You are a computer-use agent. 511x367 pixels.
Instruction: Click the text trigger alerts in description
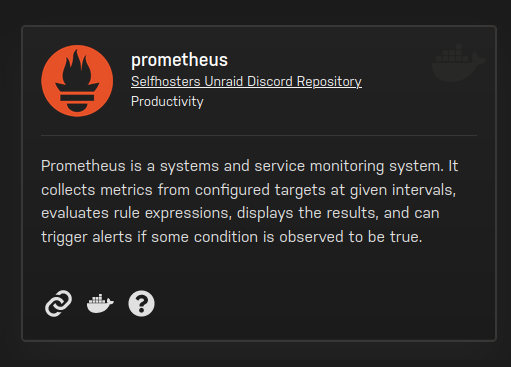pos(87,237)
